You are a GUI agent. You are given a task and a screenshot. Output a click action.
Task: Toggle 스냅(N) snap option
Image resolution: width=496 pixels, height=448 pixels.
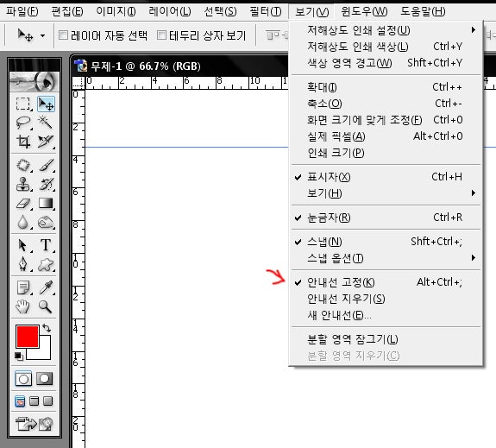[386, 242]
